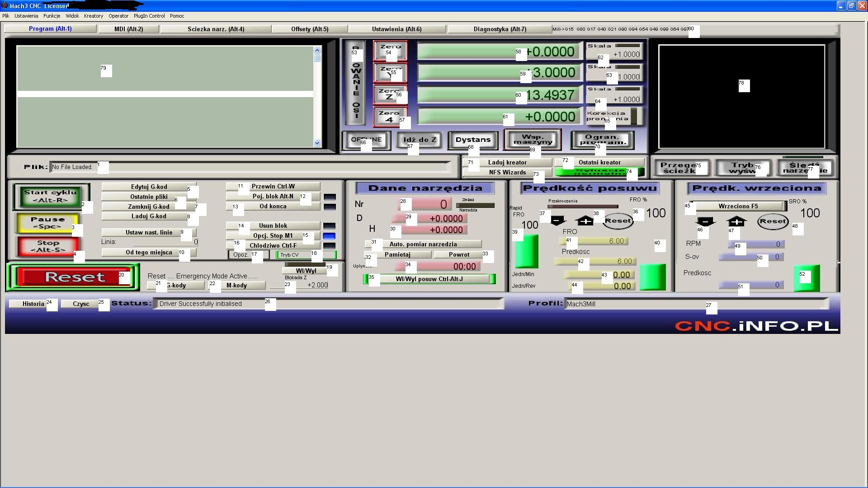Start the cycle with Start cyklu button
Screen dimensions: 868x488
point(51,197)
